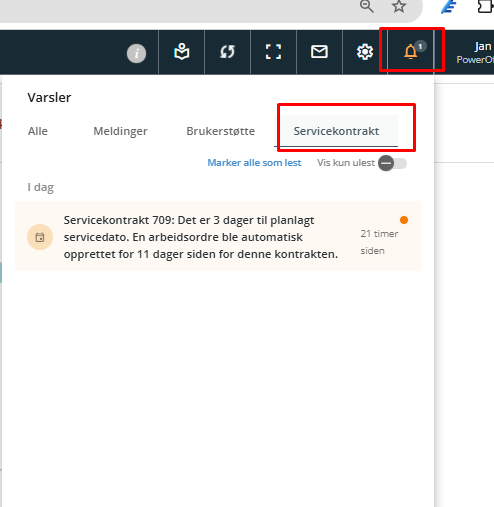Click the orange unread dot indicator

click(404, 220)
